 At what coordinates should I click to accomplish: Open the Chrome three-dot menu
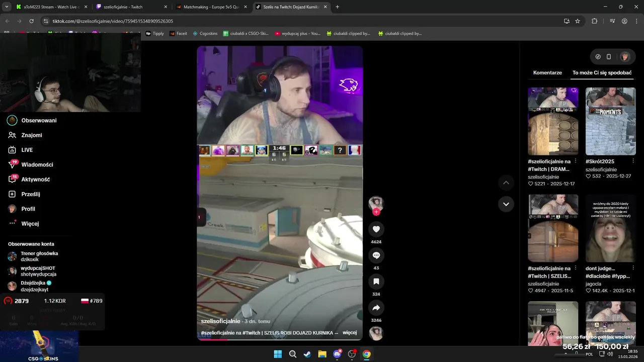[636, 21]
